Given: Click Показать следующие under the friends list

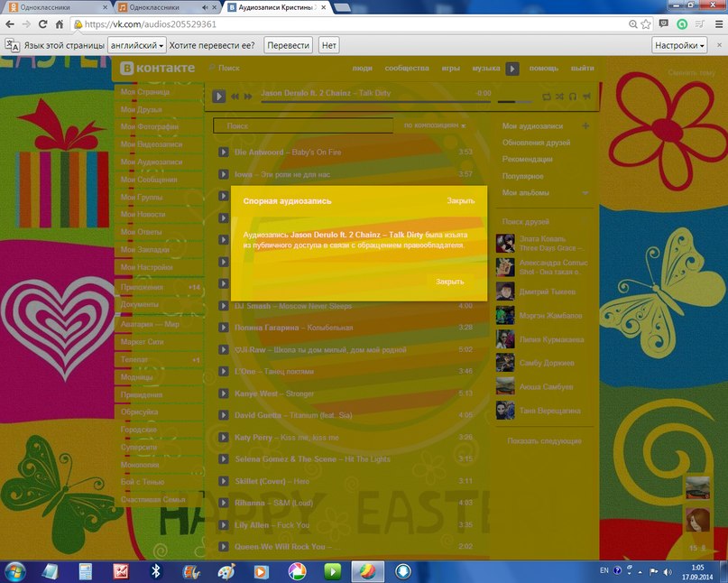Looking at the screenshot, I should tap(544, 440).
